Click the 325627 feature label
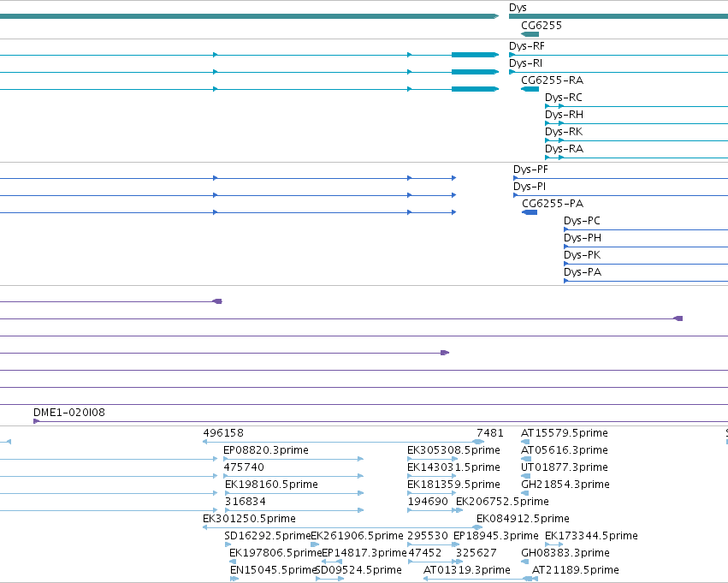The image size is (728, 583). [x=476, y=553]
